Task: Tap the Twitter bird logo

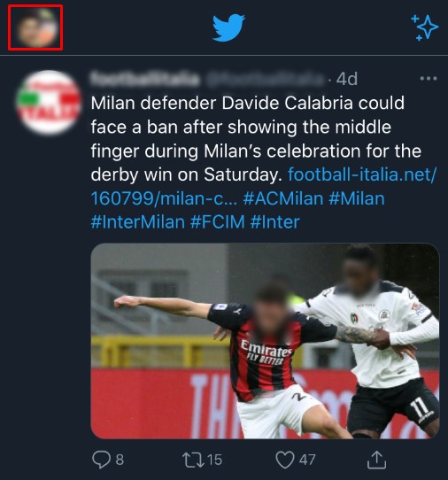Action: [x=228, y=27]
